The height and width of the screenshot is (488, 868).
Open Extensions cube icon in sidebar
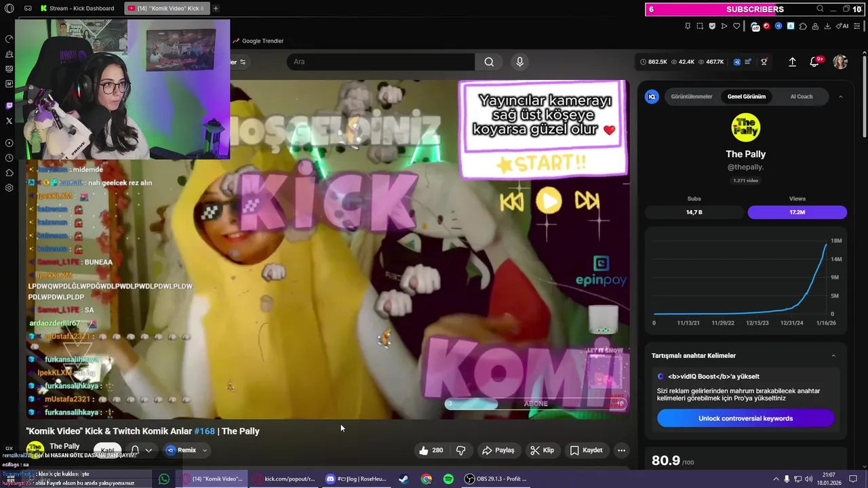9,173
